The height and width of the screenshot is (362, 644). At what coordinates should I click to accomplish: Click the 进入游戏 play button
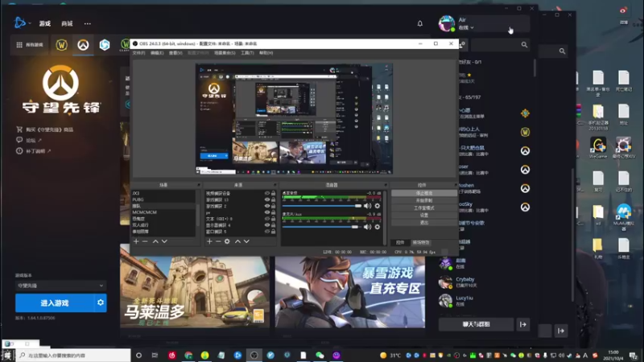click(x=54, y=302)
